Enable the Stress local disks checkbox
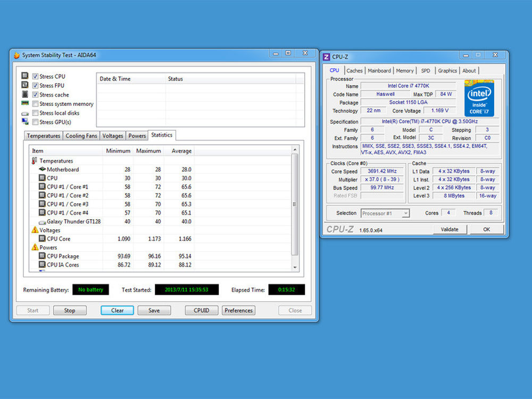 pos(35,113)
